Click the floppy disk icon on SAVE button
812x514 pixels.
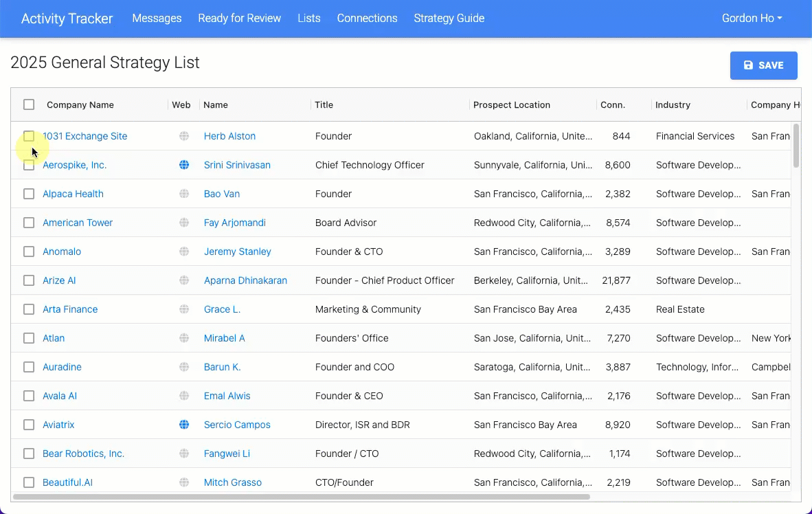(748, 65)
